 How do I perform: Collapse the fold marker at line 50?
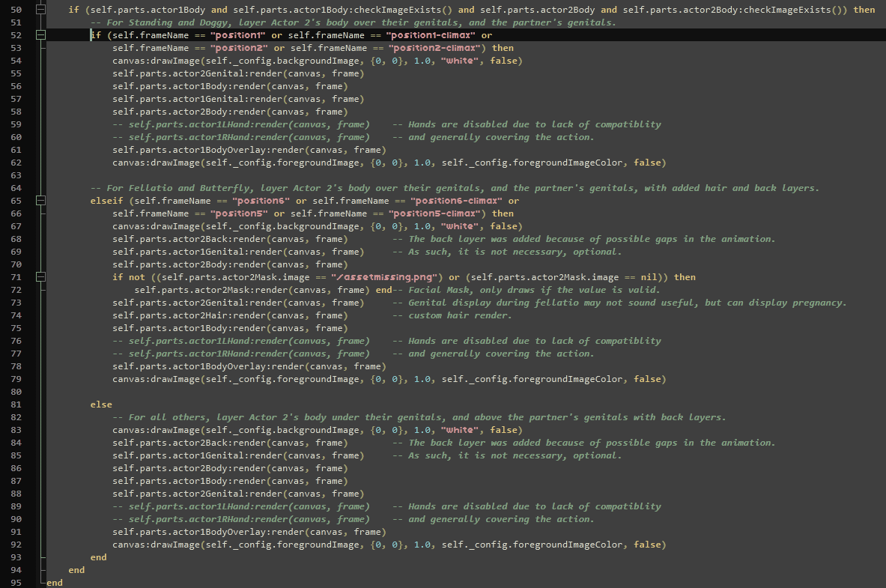coord(40,9)
